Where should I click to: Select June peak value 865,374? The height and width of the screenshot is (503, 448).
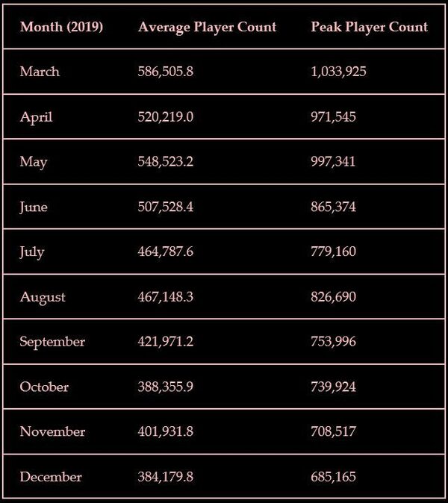tap(333, 207)
